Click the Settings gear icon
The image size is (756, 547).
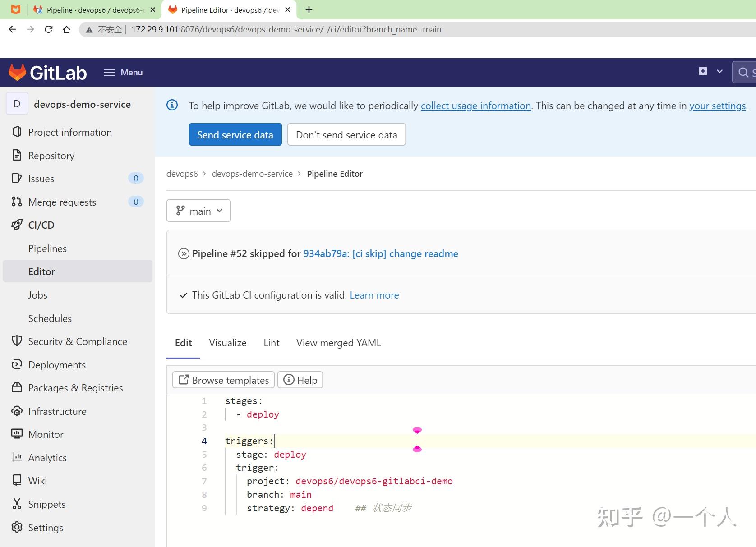click(17, 527)
